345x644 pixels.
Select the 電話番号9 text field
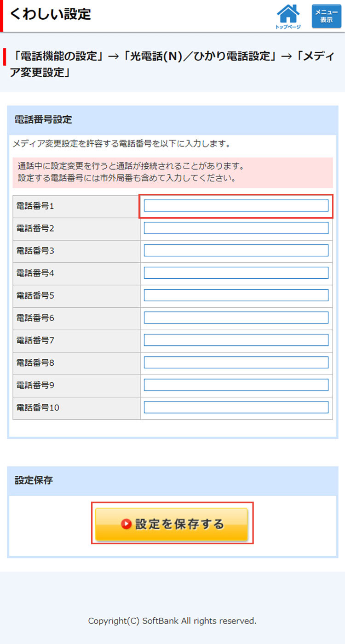pyautogui.click(x=236, y=385)
